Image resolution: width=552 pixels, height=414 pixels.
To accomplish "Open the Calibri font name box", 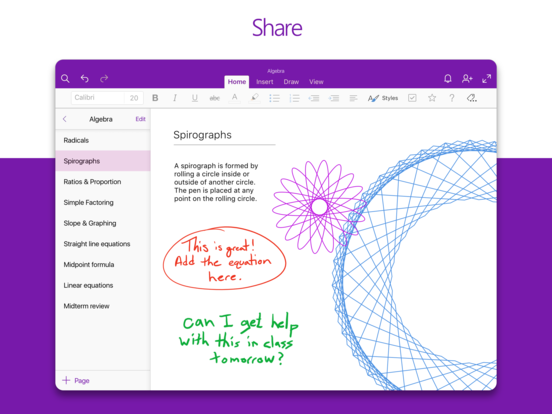I will pos(98,98).
